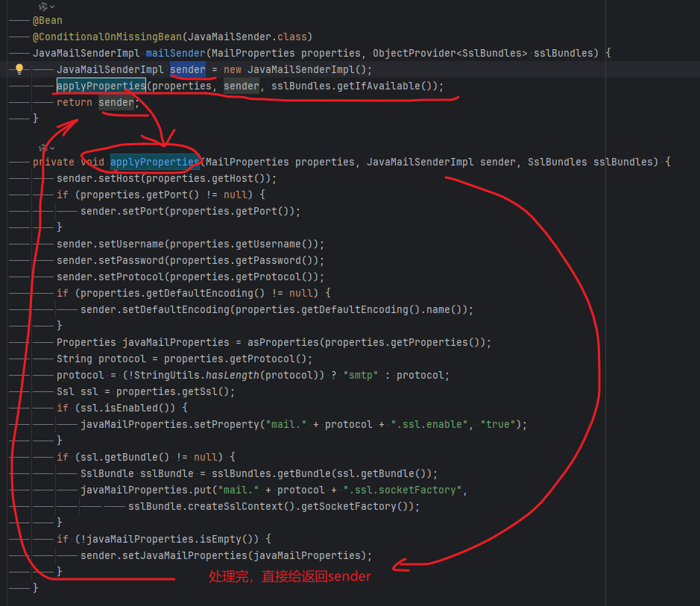Click sender.setPort(properties.getPort()) line
Screen dimensions: 700x606
click(x=190, y=211)
